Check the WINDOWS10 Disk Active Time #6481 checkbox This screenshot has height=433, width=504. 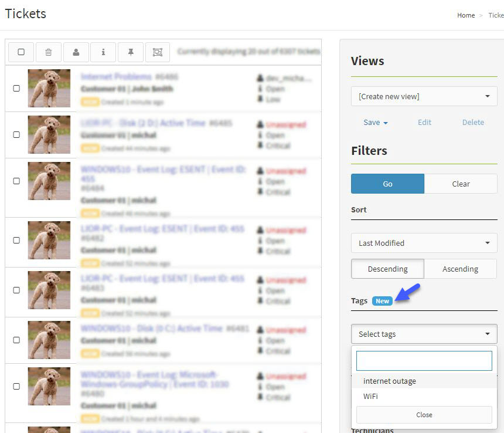(x=16, y=340)
